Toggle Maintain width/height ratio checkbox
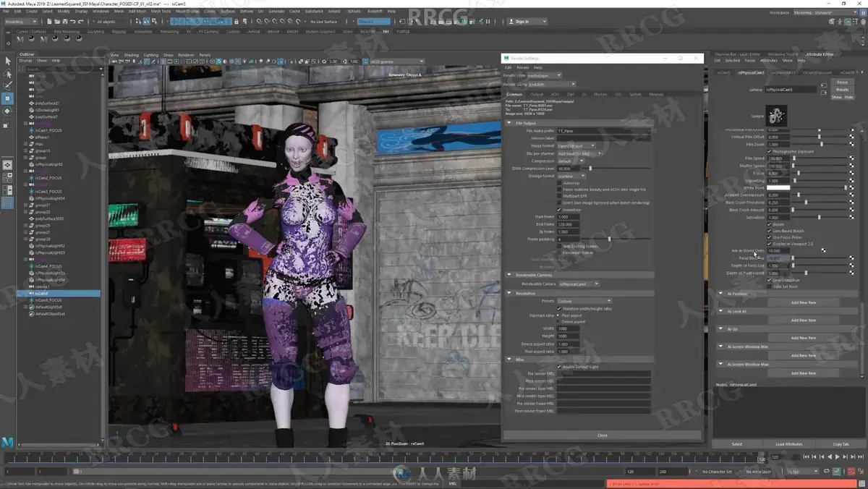 click(x=559, y=309)
